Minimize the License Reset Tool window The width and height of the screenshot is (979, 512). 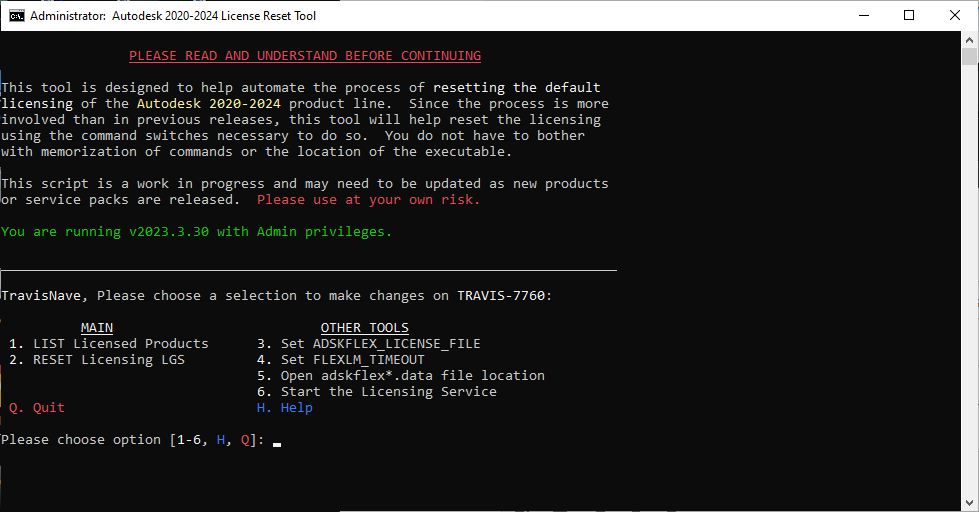coord(863,16)
